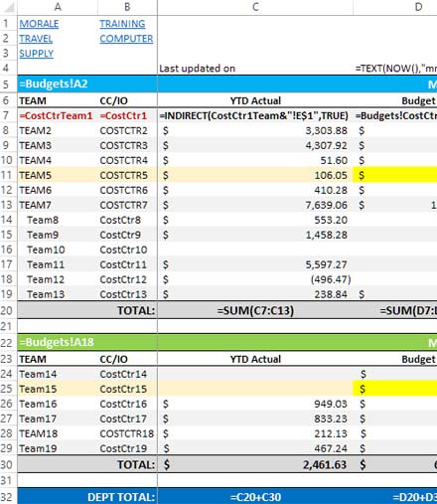Screen dimensions: 437x504
Task: Select the 51.60 value cell
Action: click(255, 161)
